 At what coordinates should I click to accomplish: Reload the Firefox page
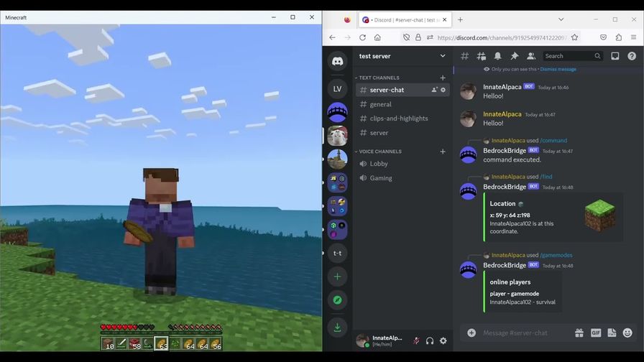pos(362,37)
